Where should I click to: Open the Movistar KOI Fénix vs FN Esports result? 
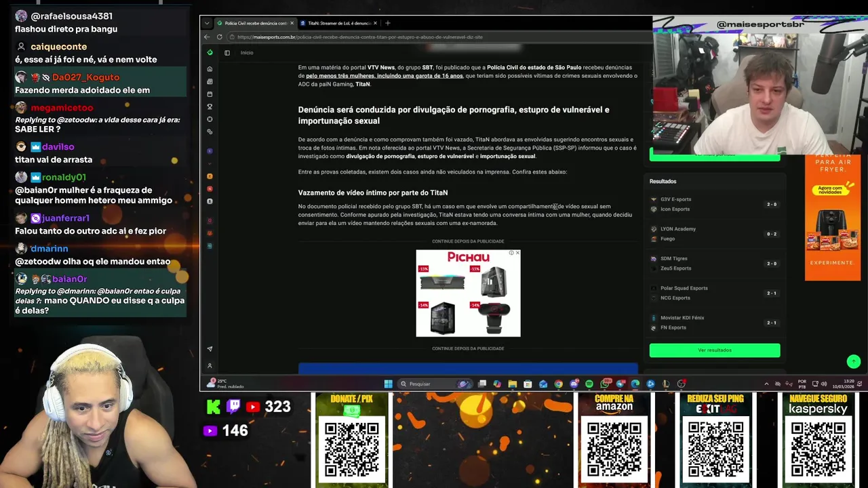tap(714, 323)
